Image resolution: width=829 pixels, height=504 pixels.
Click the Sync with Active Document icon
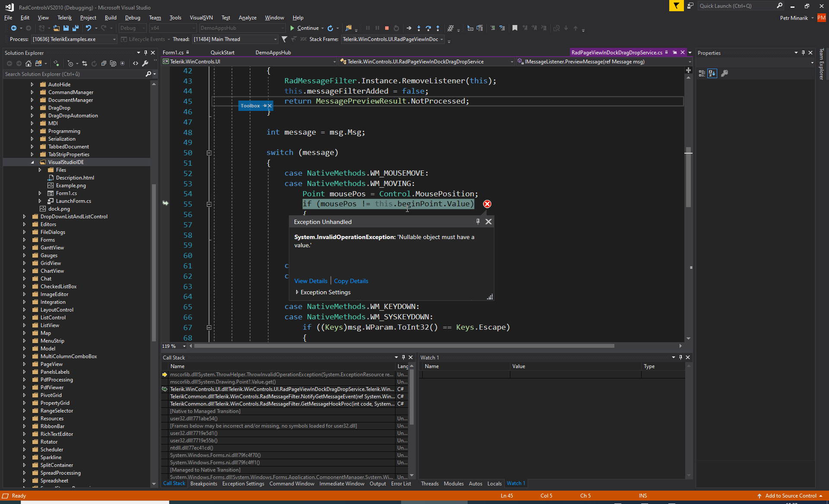click(x=85, y=63)
